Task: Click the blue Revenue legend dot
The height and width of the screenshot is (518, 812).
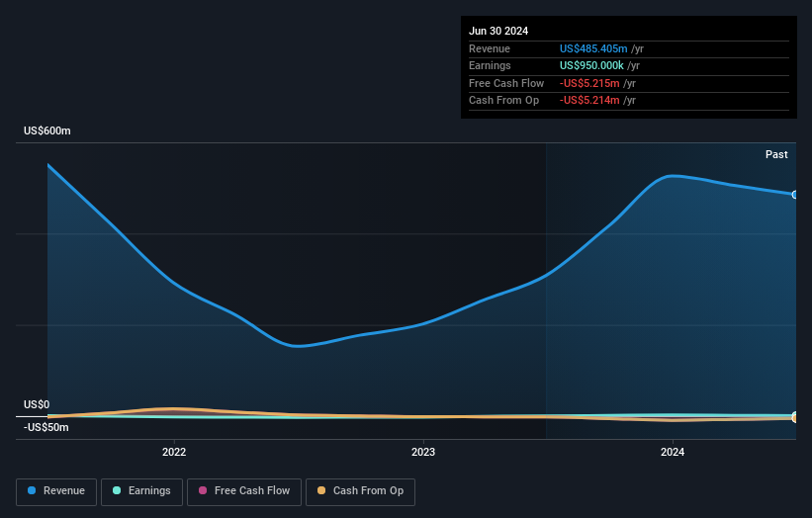Action: click(x=32, y=490)
